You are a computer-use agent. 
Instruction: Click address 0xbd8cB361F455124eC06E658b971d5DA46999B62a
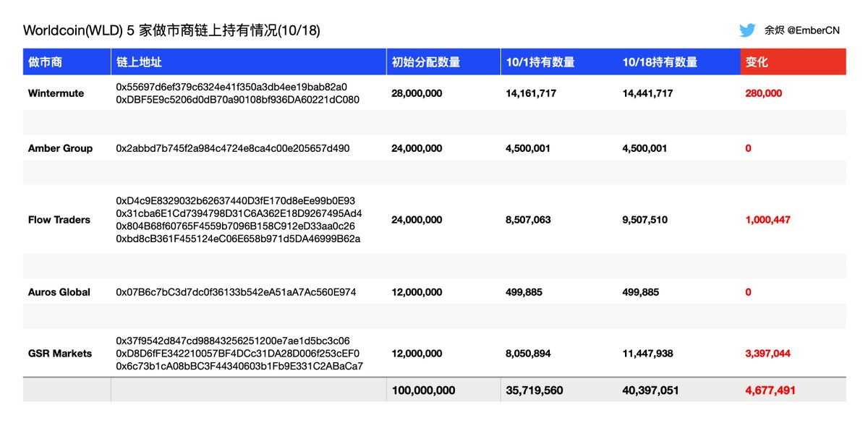click(238, 239)
